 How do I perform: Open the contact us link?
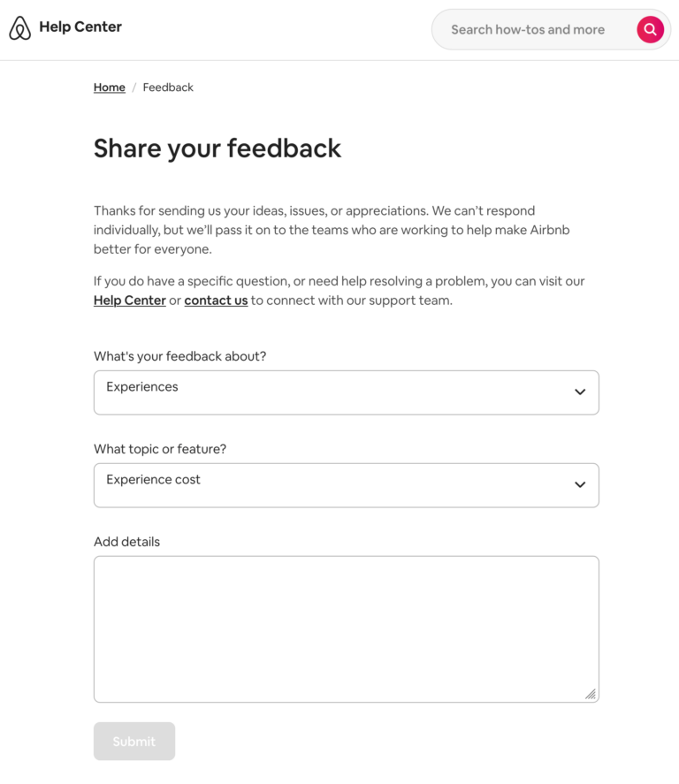[216, 300]
